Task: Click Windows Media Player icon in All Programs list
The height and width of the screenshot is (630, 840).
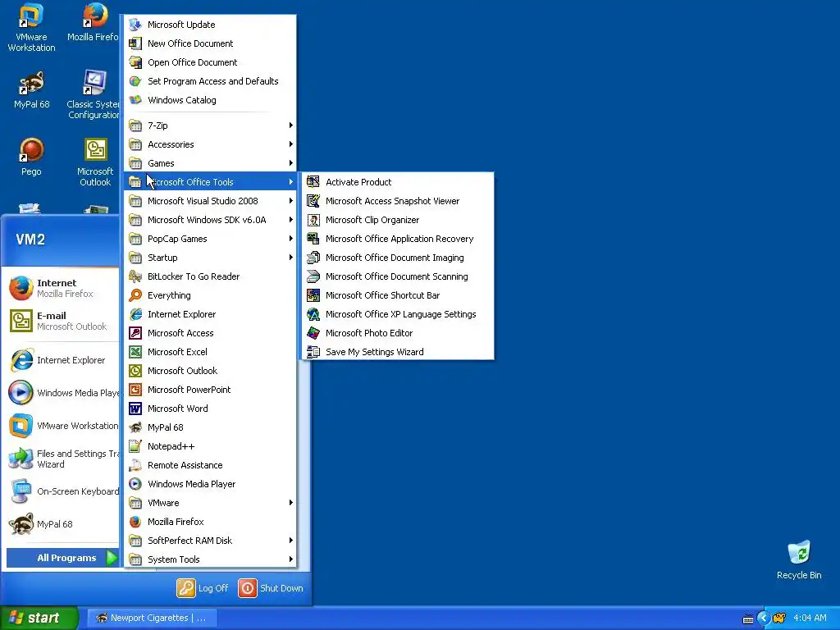Action: (135, 484)
